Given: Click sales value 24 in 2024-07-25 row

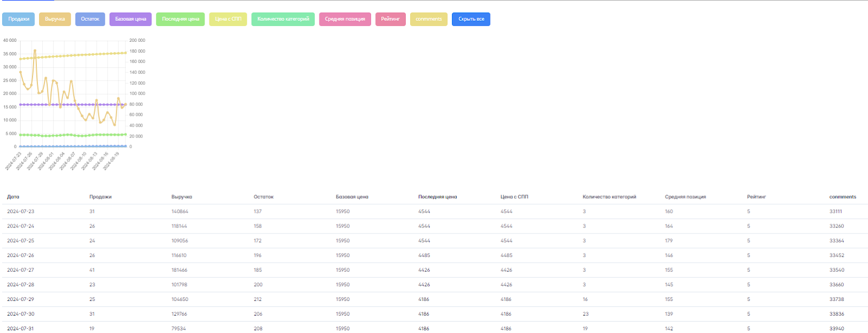Looking at the screenshot, I should [92, 241].
